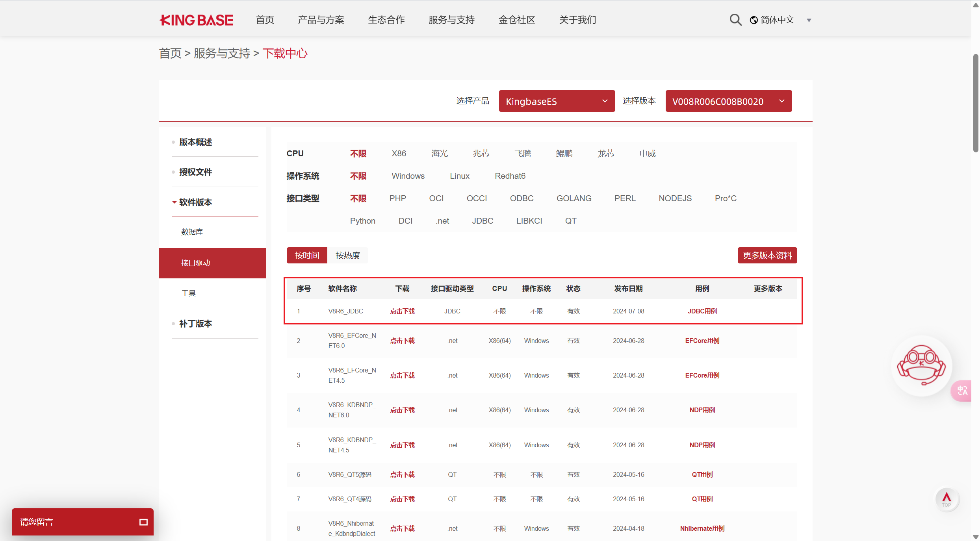Filter interface type by GOLANG
Image resolution: width=980 pixels, height=541 pixels.
[574, 198]
